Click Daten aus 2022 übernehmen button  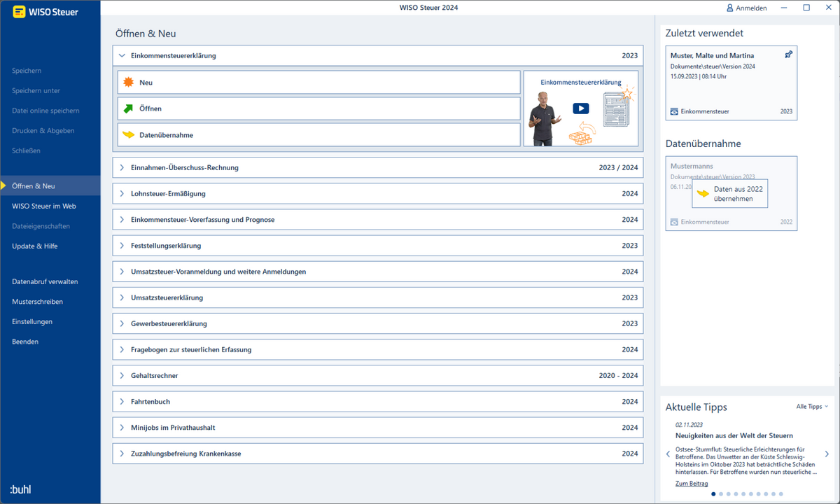pos(729,193)
